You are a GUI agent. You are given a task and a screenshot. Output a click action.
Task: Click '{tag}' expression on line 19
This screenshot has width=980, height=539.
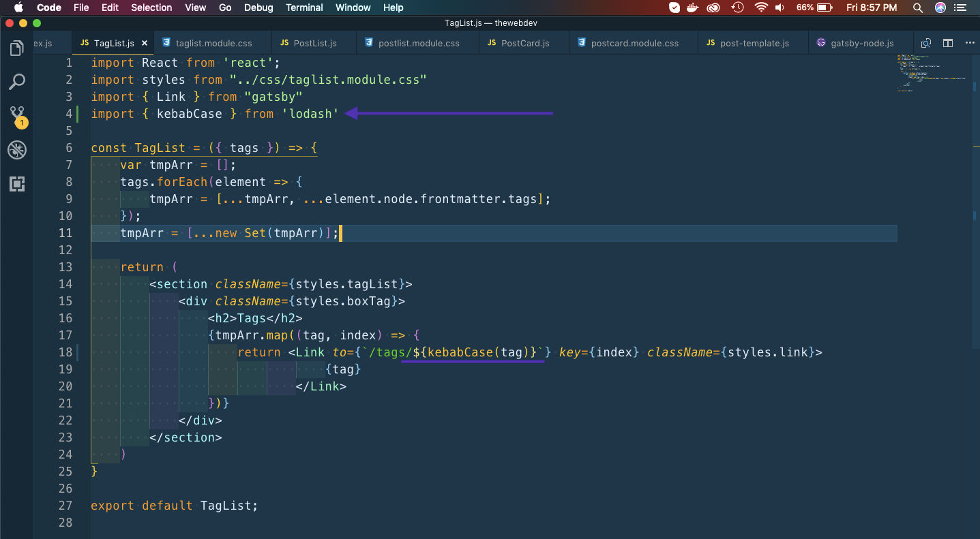[x=343, y=369]
